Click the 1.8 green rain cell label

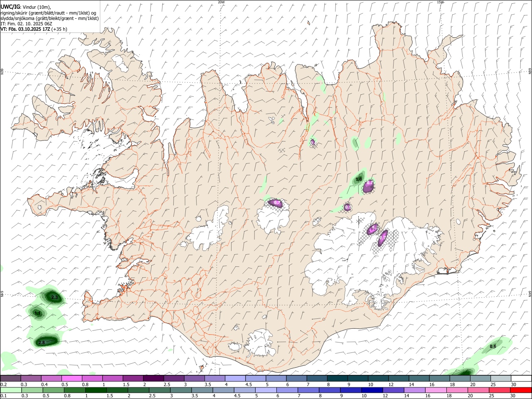click(359, 179)
